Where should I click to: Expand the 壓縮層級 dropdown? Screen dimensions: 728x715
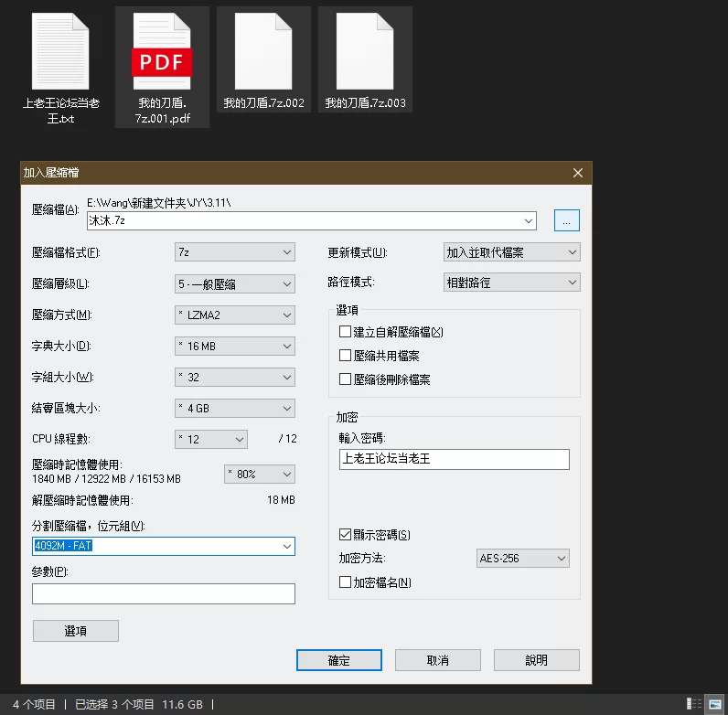point(235,283)
